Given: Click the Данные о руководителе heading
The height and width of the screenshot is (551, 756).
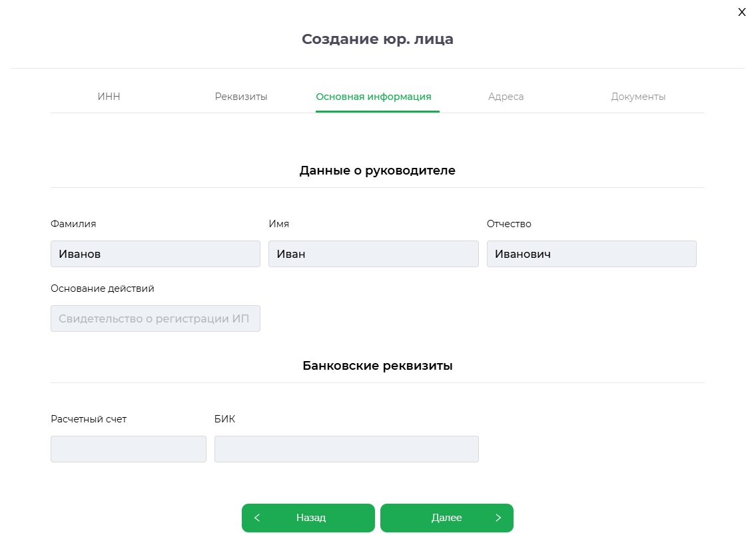Looking at the screenshot, I should click(x=378, y=171).
